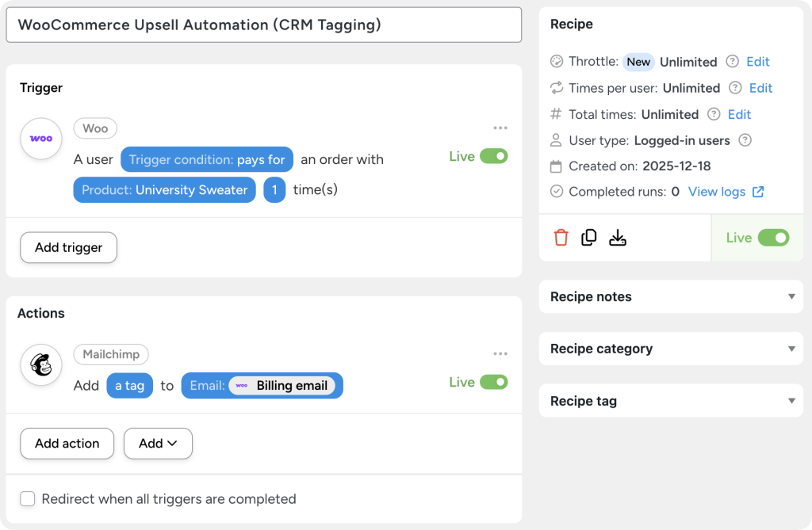The width and height of the screenshot is (812, 530).
Task: Click the Mailchimp integration icon
Action: tap(40, 365)
